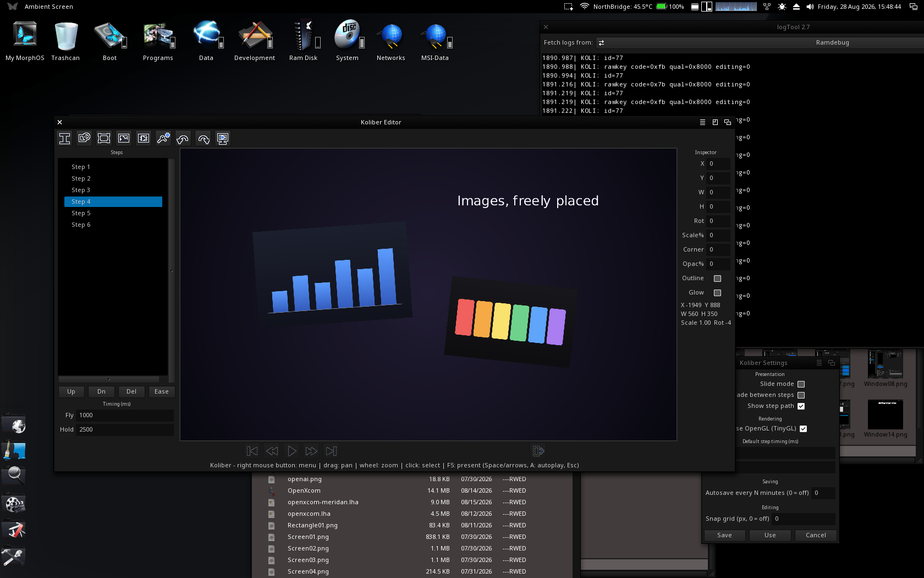Select the Window08.png thumbnail
The image size is (924, 578).
click(886, 369)
